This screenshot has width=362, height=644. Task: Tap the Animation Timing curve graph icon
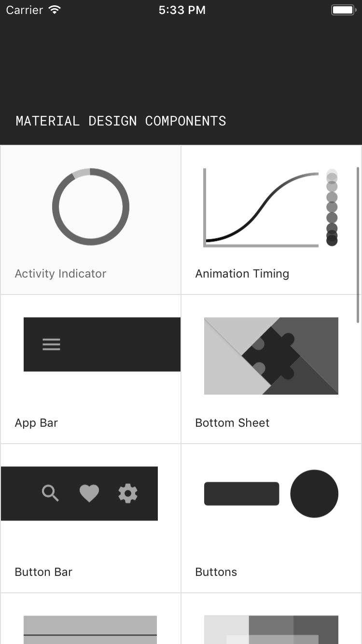click(271, 207)
